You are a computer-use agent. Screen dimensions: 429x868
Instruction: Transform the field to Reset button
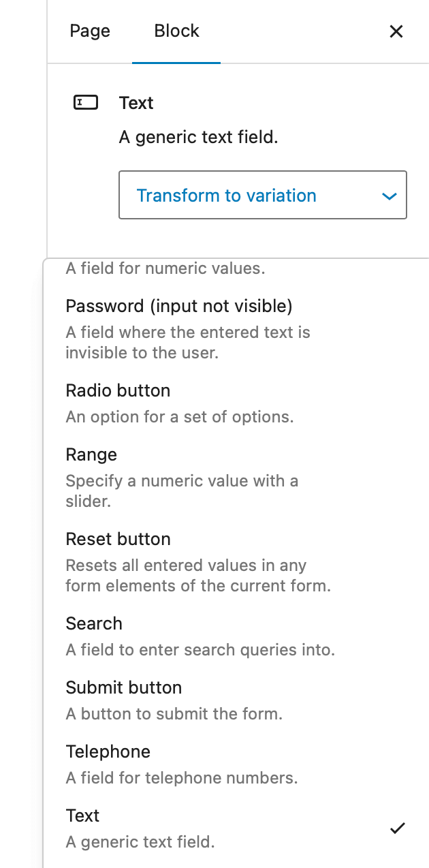click(118, 539)
